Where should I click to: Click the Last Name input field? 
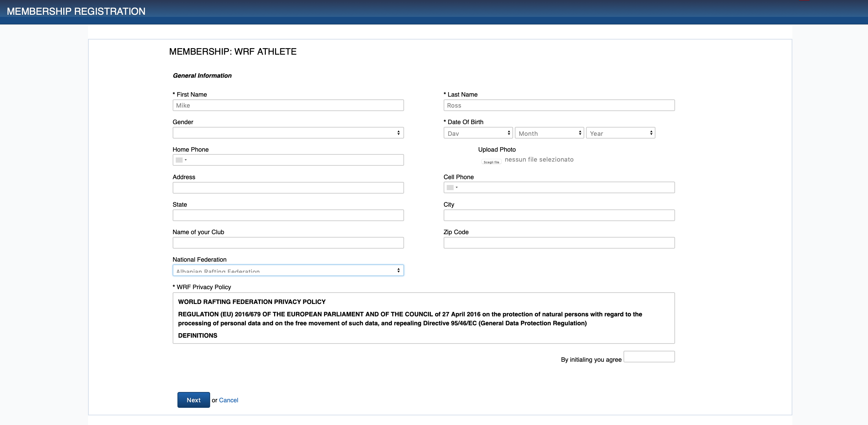(559, 105)
